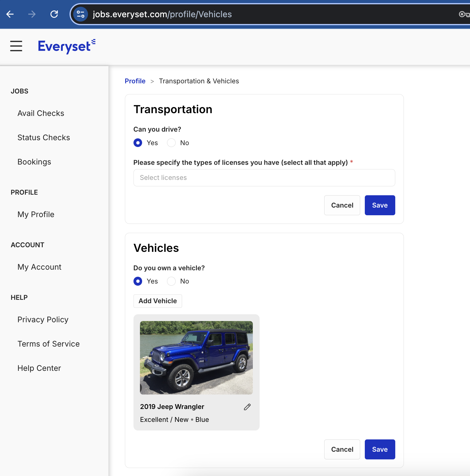Select No for Can you drive
Screen dimensions: 470x476
tap(171, 143)
